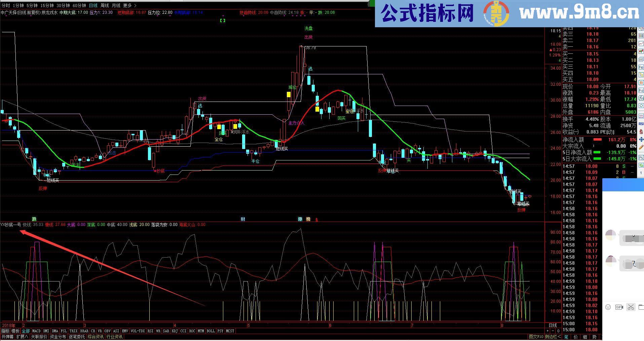Screen dimensions: 644x341
Task: Select the MACD indicator tab
Action: (36, 331)
